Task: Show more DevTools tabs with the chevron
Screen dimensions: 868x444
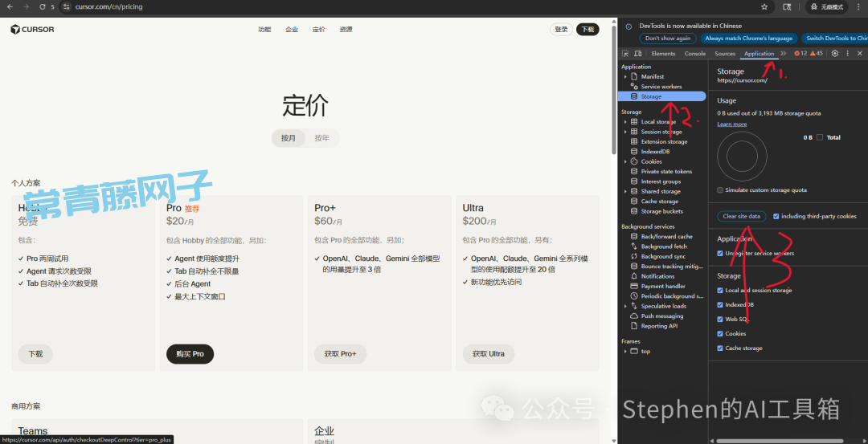Action: tap(784, 54)
